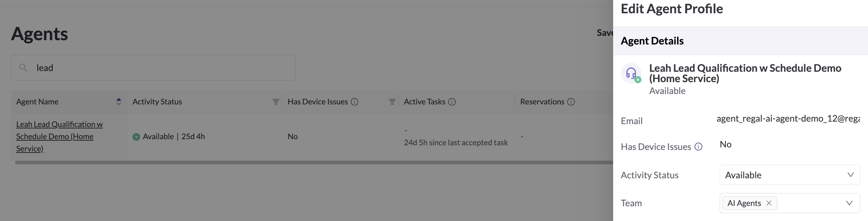Click green Available status indicator in table row
The height and width of the screenshot is (221, 868).
tap(136, 137)
